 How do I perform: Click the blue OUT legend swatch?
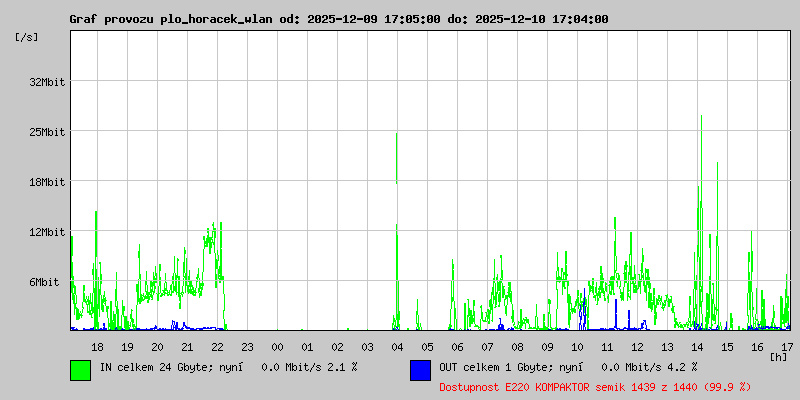[420, 370]
